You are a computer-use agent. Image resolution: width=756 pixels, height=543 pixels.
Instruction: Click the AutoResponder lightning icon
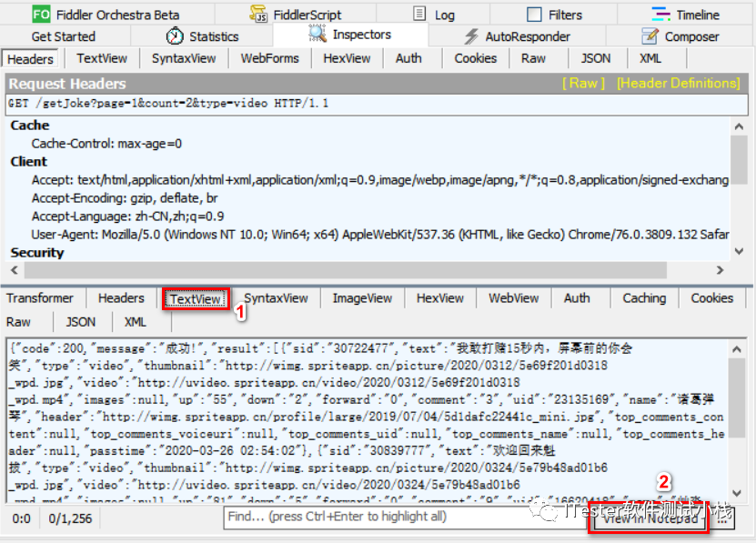click(471, 36)
